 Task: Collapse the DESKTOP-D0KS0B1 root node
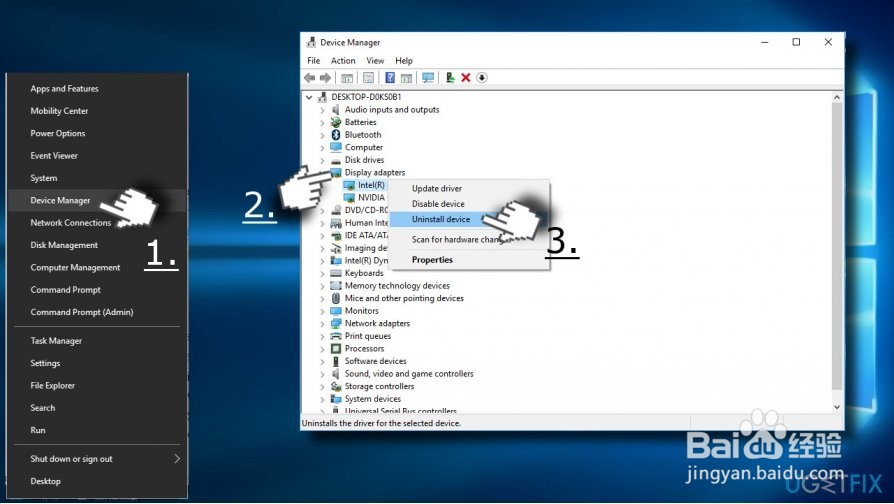[309, 97]
